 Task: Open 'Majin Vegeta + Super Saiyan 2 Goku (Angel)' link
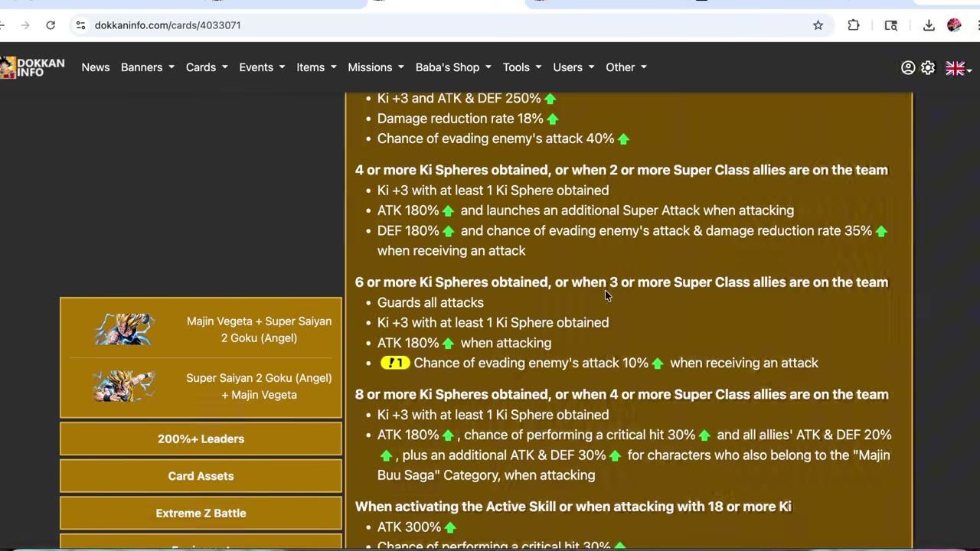pos(259,329)
